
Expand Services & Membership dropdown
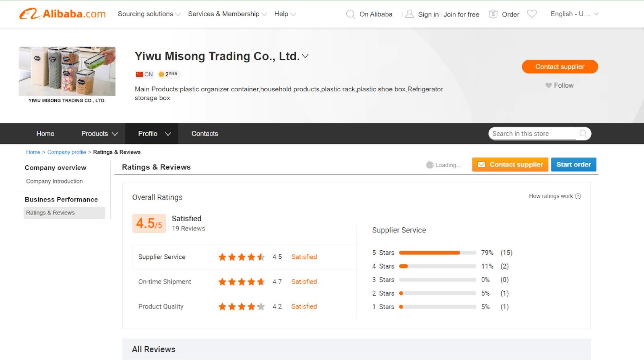[x=227, y=14]
